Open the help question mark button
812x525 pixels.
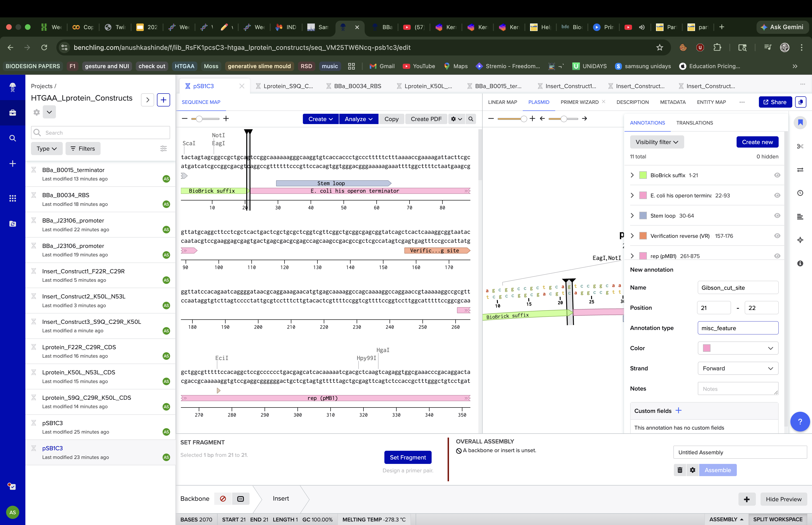[x=800, y=422]
